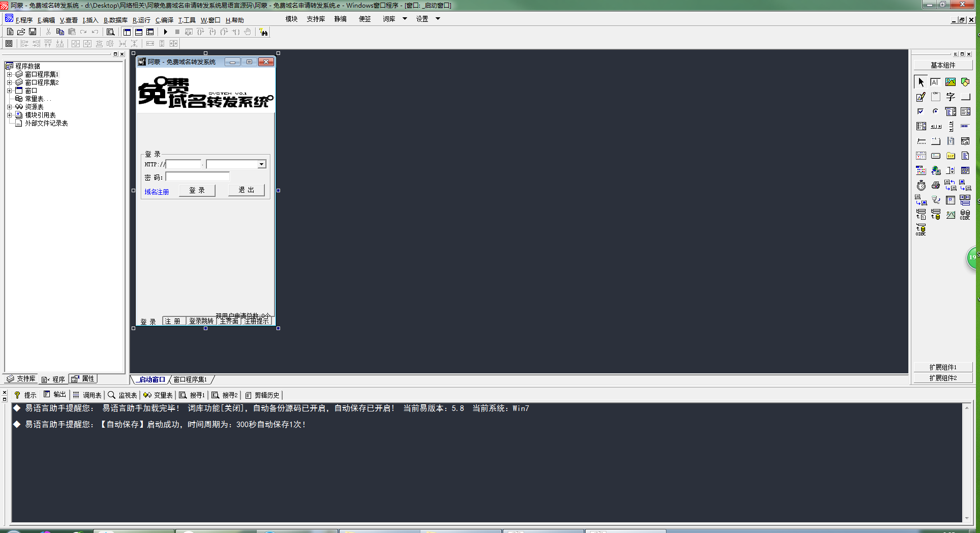Screen dimensions: 980x533
Task: Toggle the first window layout toolbar button
Action: tap(127, 32)
